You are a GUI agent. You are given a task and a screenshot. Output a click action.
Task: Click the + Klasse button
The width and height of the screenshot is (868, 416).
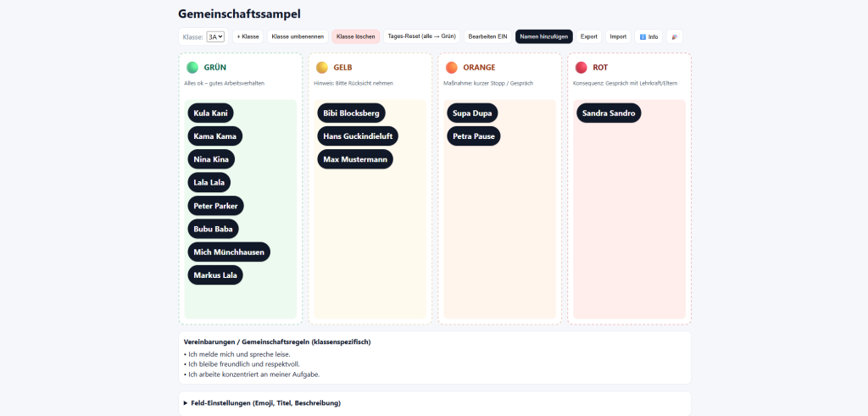[248, 36]
